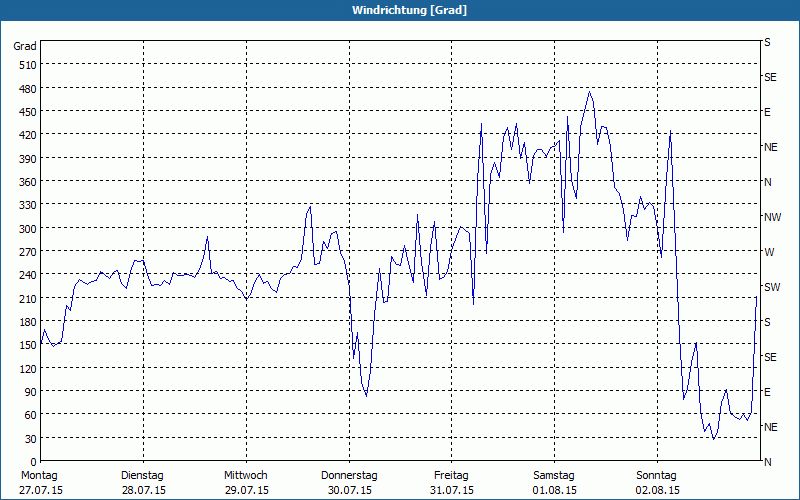Select the 'Donnerstag' day label
This screenshot has width=800, height=500.
point(349,476)
